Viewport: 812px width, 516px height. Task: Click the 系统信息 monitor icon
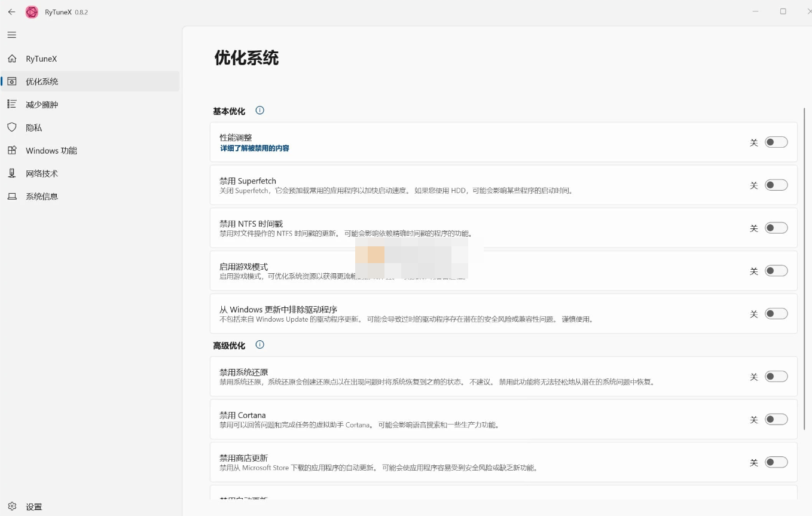[x=11, y=196]
